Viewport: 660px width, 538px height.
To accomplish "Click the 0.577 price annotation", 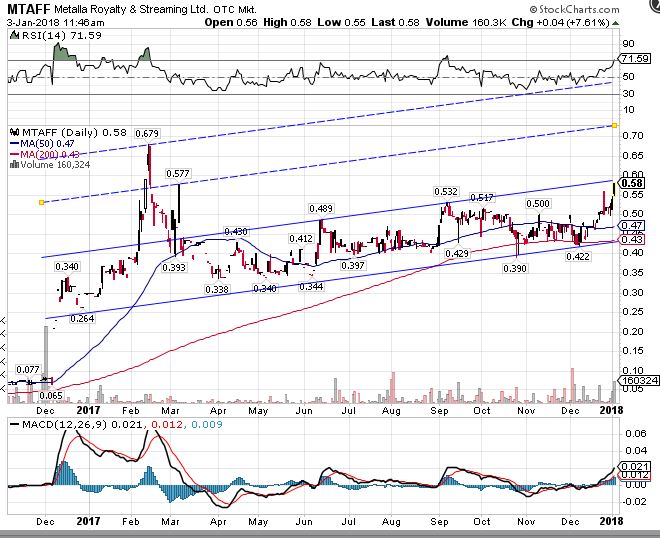I will coord(178,173).
